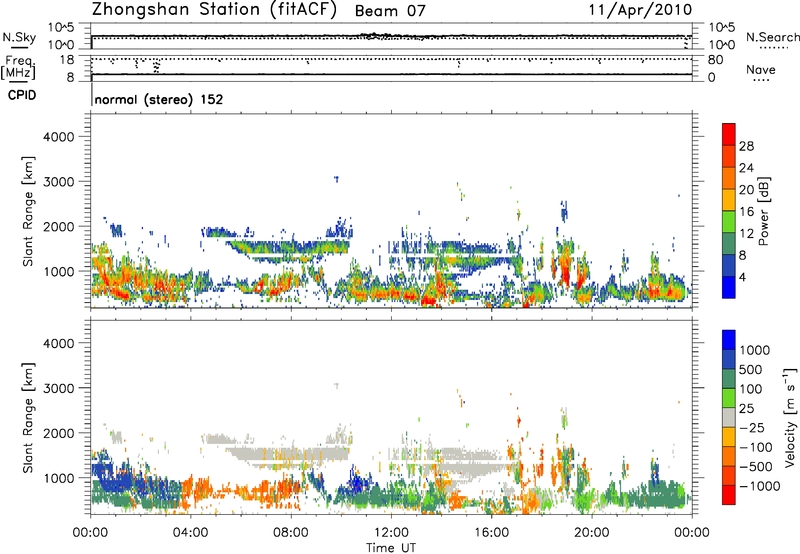This screenshot has width=800, height=554.
Task: Click the date '11/Apr/2010'
Action: (640, 10)
